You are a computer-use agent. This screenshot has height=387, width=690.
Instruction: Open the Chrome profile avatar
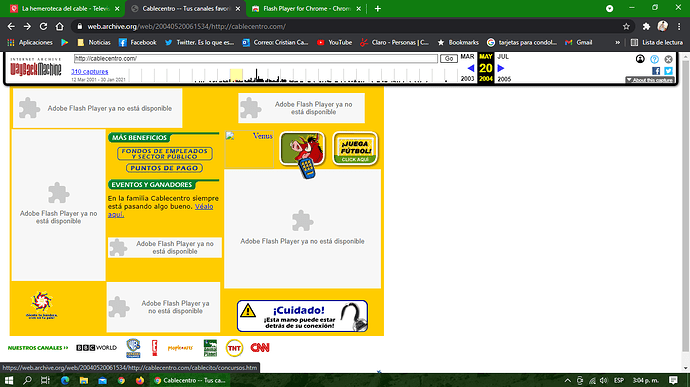tap(663, 26)
